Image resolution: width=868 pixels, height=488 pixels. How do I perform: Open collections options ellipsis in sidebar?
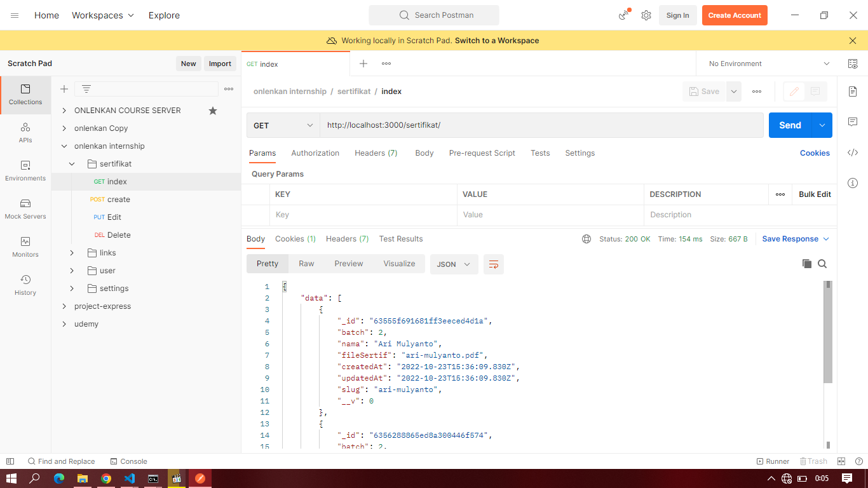229,89
